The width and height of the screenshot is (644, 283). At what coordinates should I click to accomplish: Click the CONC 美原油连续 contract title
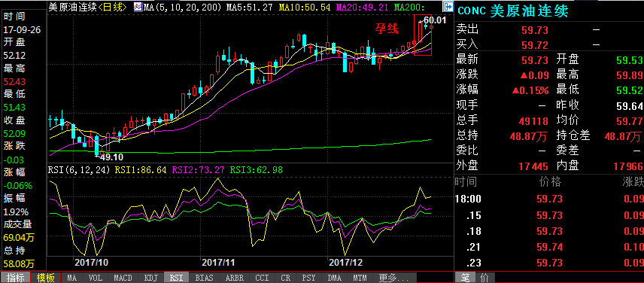tap(513, 11)
